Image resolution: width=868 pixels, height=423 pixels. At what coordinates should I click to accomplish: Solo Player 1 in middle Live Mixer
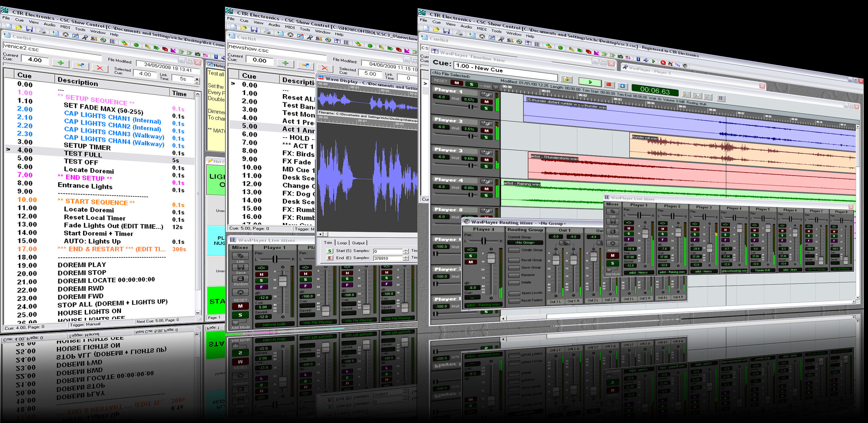tap(261, 281)
